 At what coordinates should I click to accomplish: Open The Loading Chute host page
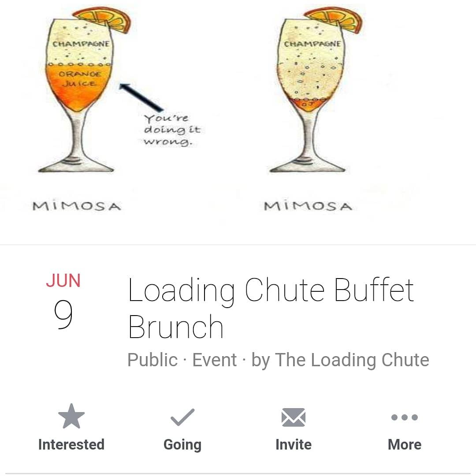[x=352, y=360]
